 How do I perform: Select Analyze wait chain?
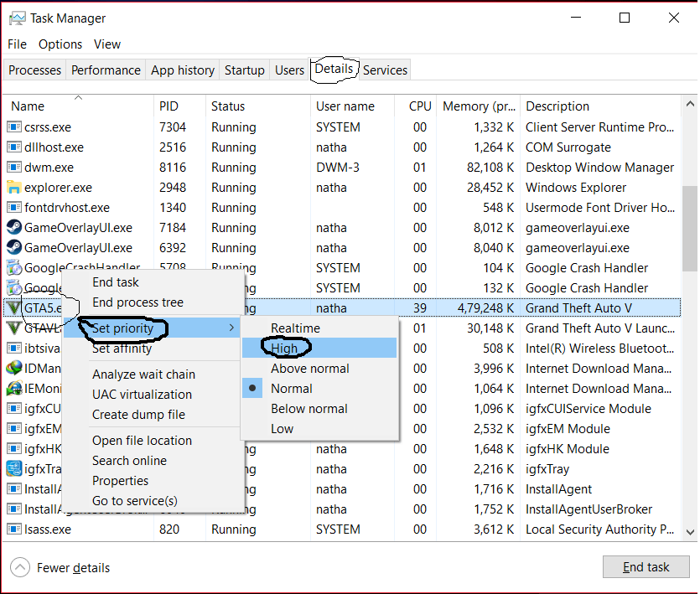153,374
